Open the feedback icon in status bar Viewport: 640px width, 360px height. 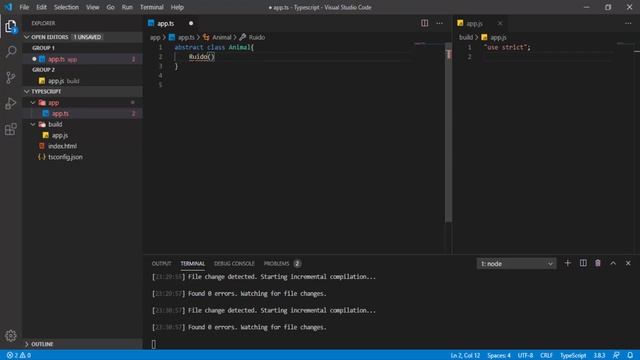[616, 355]
